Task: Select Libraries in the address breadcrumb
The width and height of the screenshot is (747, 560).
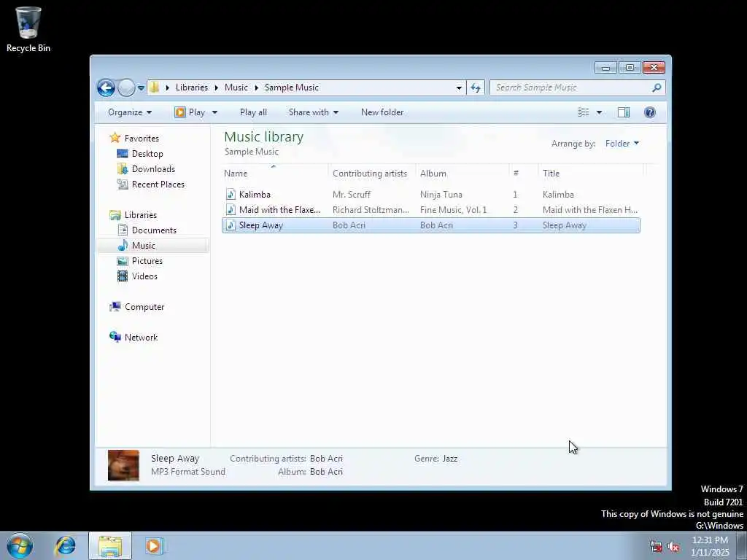Action: 192,87
